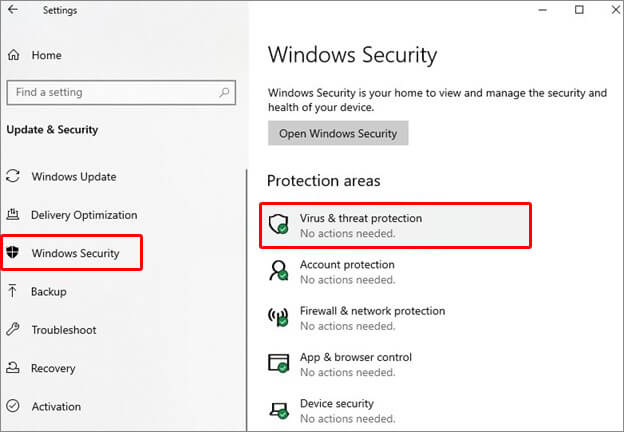Click the Windows Update sync icon
The width and height of the screenshot is (624, 432).
[14, 177]
